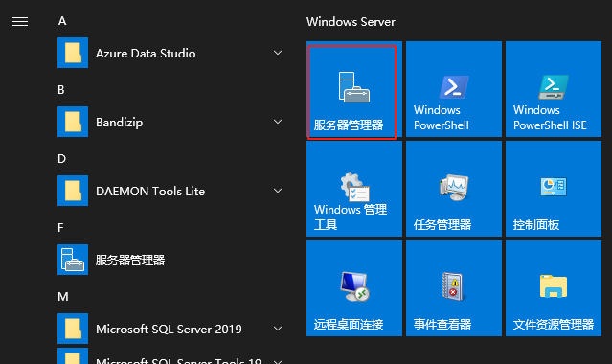This screenshot has height=364, width=612.
Task: Open the 文件资源管理器 tile
Action: coord(553,288)
